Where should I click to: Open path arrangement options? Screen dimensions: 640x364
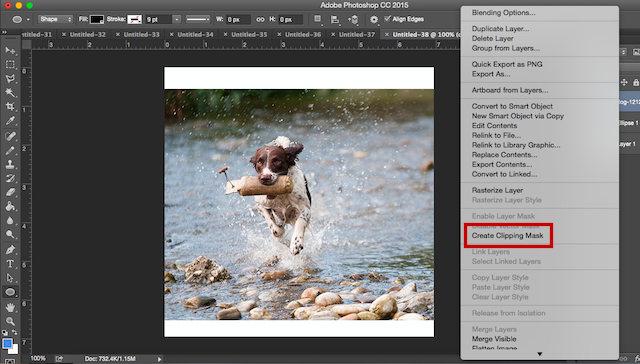click(353, 19)
